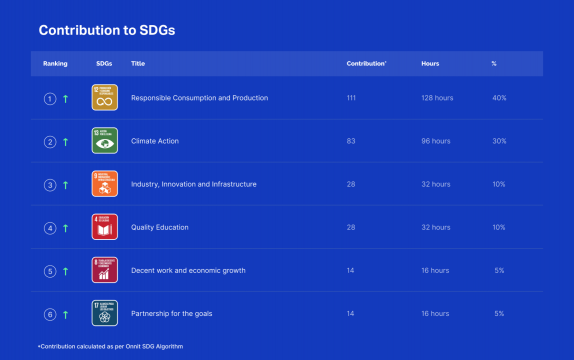Click the Partnership for the goals title
574x360 pixels.
(172, 313)
